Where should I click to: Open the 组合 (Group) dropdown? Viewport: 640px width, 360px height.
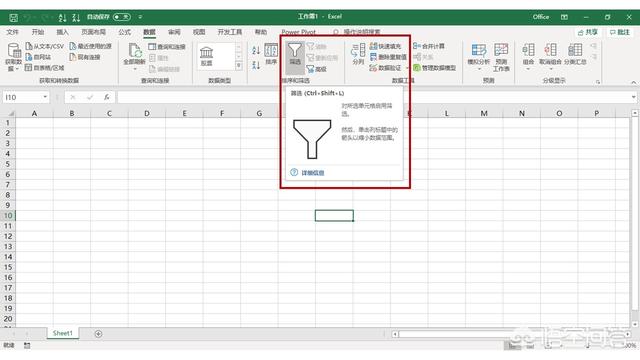point(528,57)
